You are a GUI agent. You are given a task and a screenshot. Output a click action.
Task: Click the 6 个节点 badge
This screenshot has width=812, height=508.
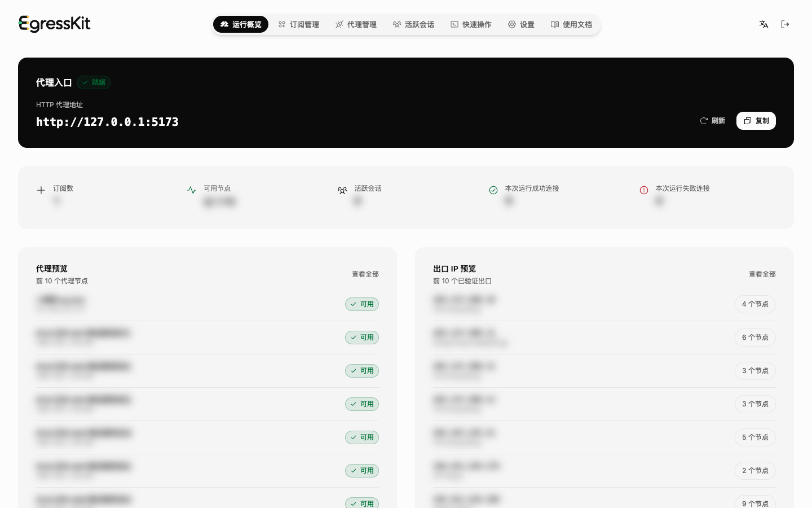click(x=755, y=338)
